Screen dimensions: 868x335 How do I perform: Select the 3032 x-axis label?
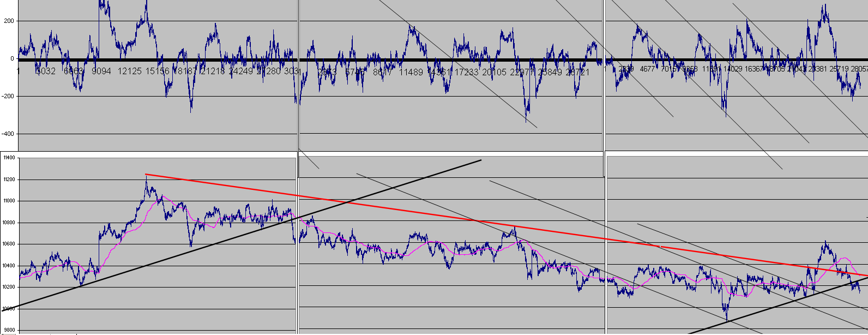pos(45,71)
